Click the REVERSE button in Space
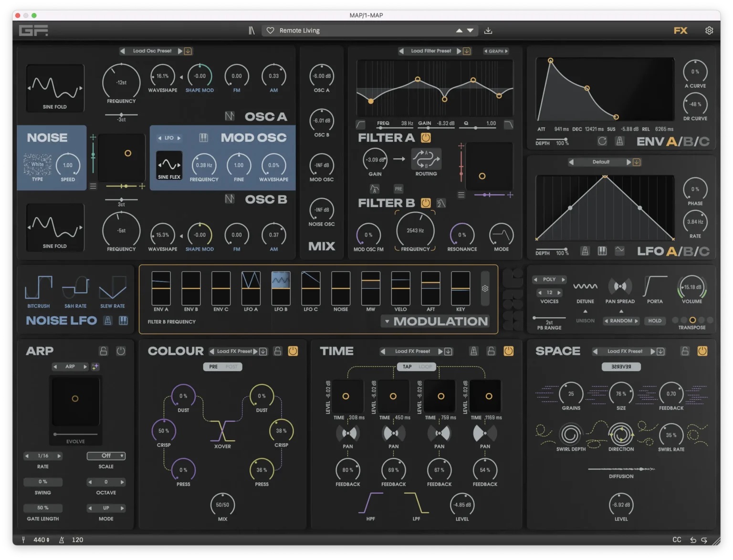The width and height of the screenshot is (733, 560). [621, 367]
